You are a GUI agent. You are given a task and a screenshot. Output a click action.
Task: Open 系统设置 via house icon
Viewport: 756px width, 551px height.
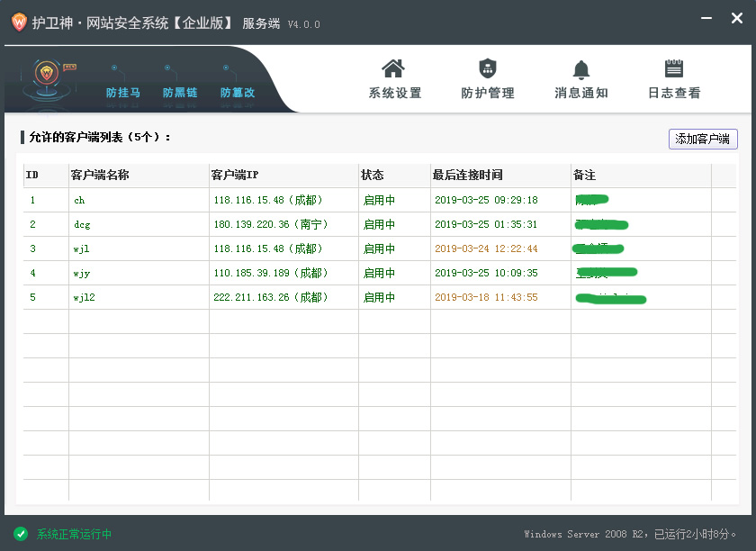(x=393, y=68)
